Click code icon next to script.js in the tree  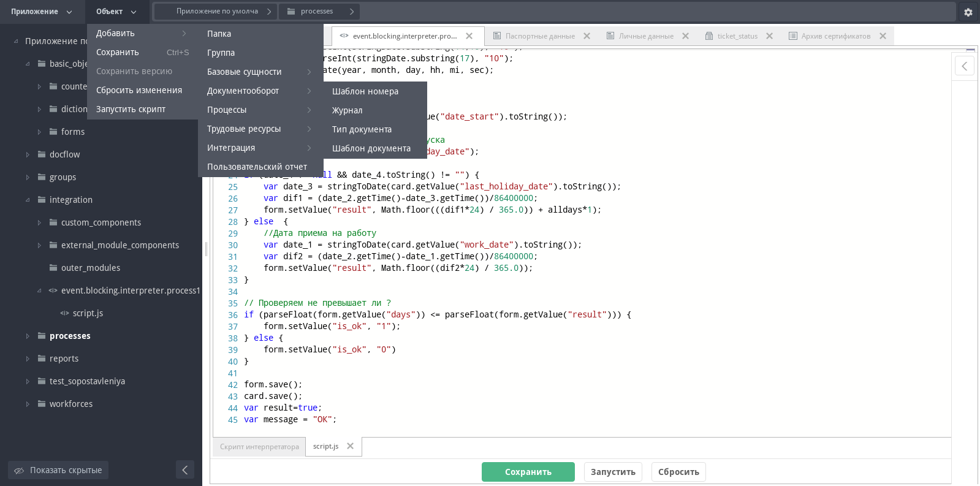pos(65,313)
